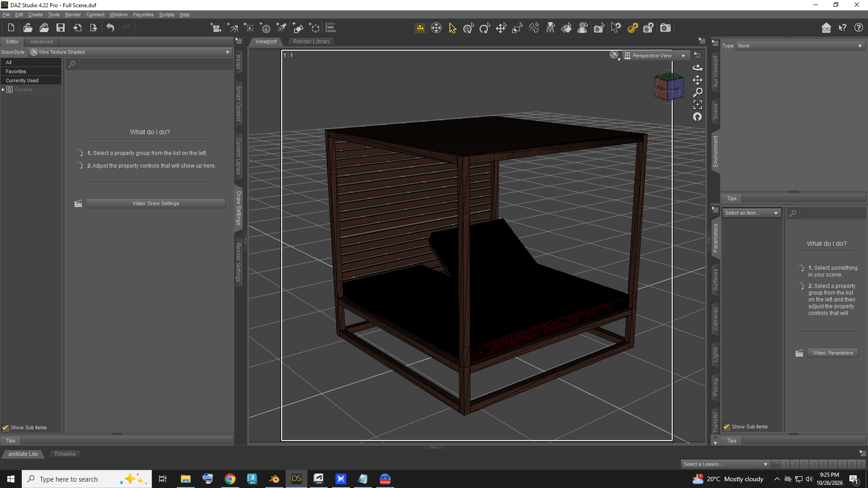Switch to the Timeline tab
The height and width of the screenshot is (488, 868).
[65, 454]
